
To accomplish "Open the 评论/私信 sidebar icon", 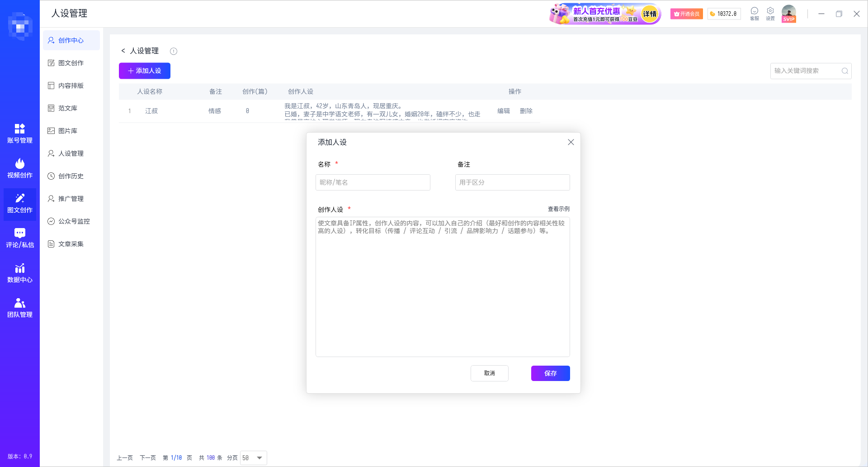I will [19, 238].
